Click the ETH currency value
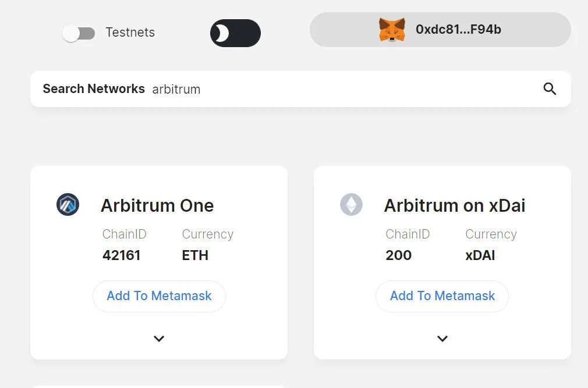Viewport: 588px width, 388px height. (195, 255)
